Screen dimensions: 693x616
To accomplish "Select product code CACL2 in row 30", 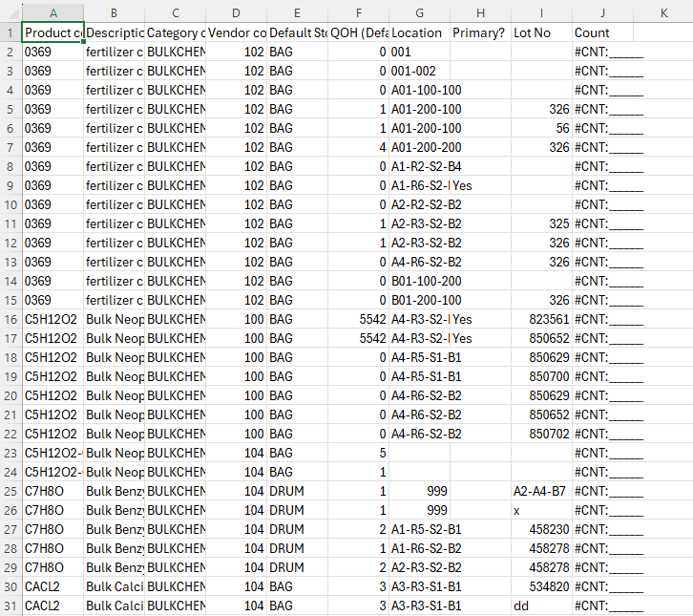I will tap(53, 586).
